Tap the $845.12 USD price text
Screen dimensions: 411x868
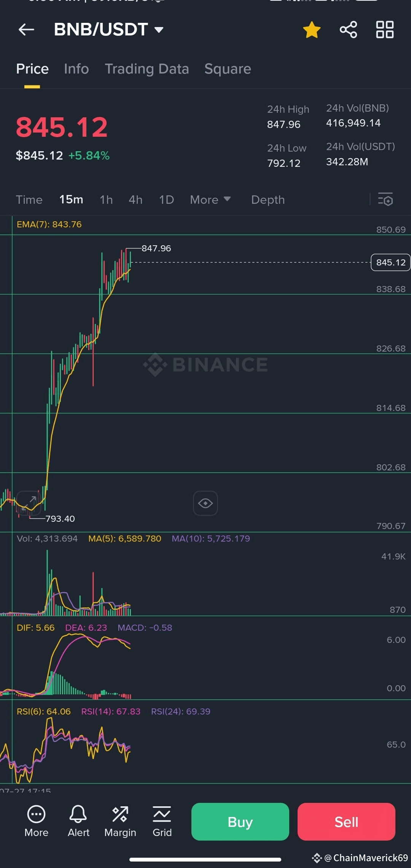(x=39, y=155)
